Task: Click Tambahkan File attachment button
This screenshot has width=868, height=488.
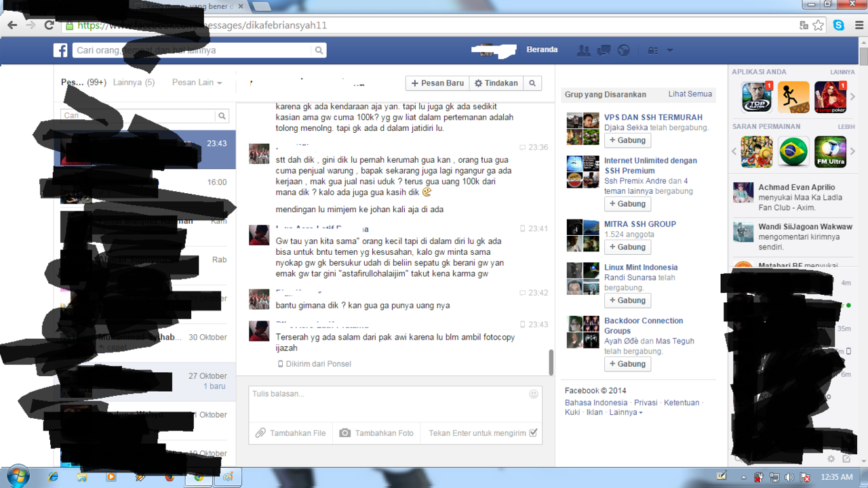Action: (291, 433)
